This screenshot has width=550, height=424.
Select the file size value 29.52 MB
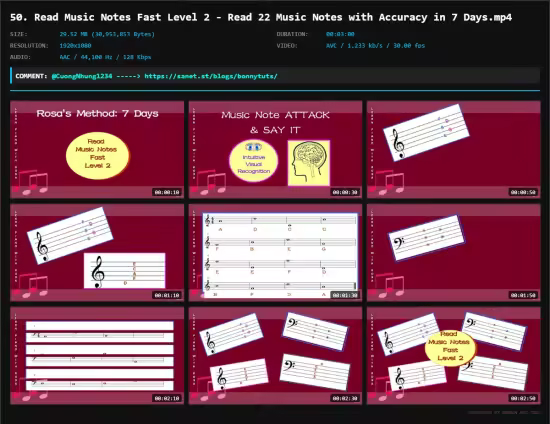tap(107, 34)
